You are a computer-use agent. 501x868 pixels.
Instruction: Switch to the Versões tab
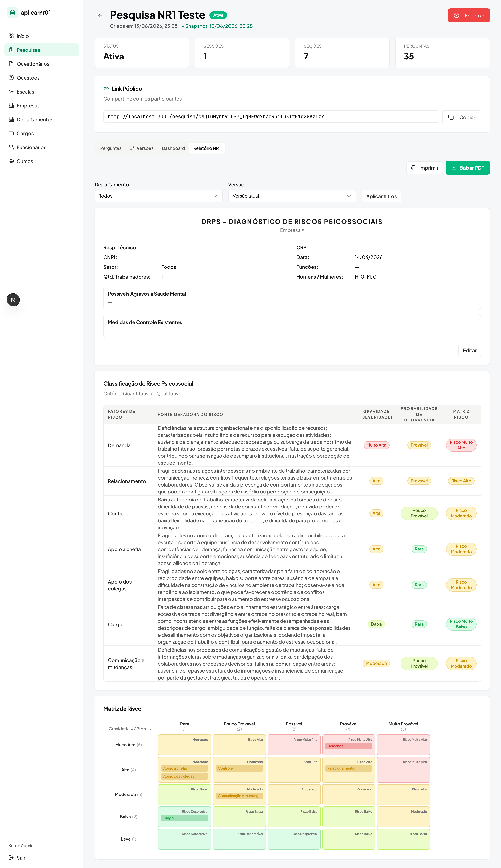click(142, 148)
